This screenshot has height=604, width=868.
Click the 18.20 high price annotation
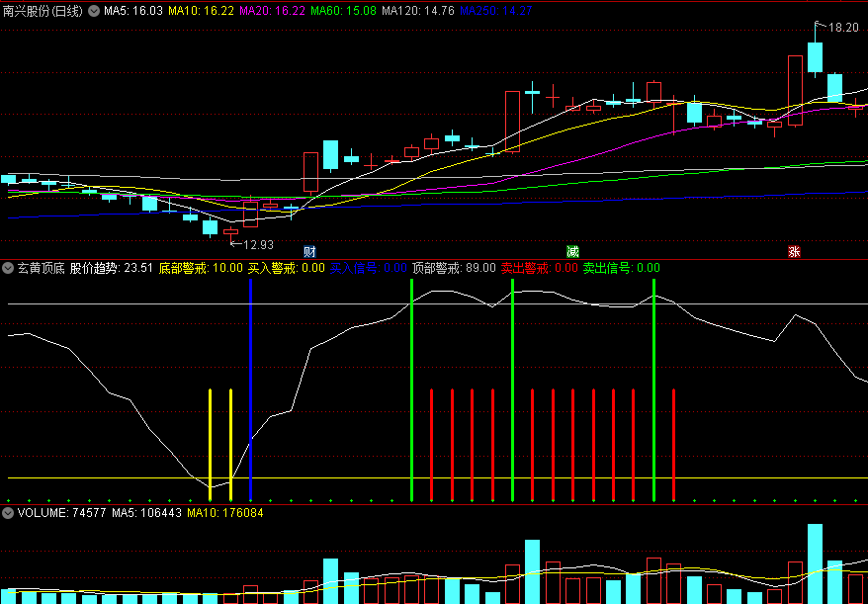(x=843, y=27)
